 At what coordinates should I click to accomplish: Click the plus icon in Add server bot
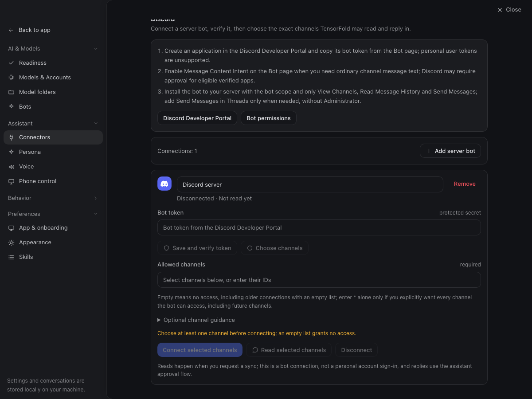(429, 151)
